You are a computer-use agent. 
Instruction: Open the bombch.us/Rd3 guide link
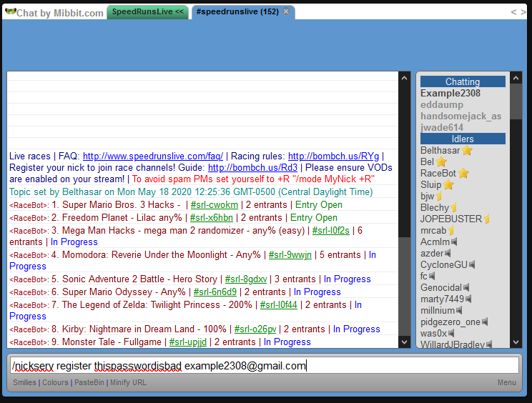coord(252,168)
